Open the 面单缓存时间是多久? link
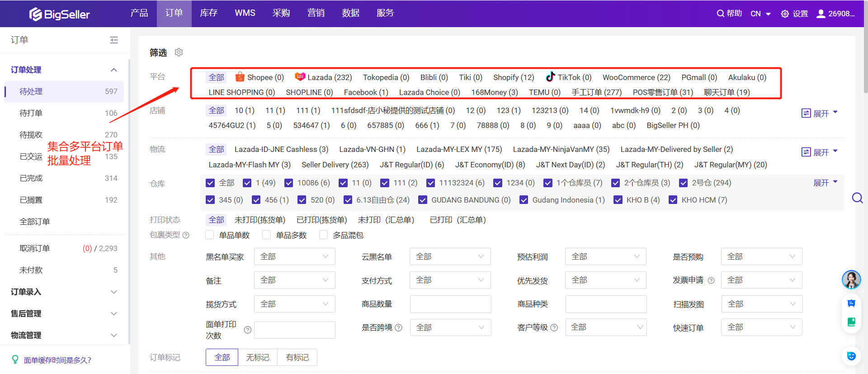This screenshot has width=868, height=374. [57, 360]
